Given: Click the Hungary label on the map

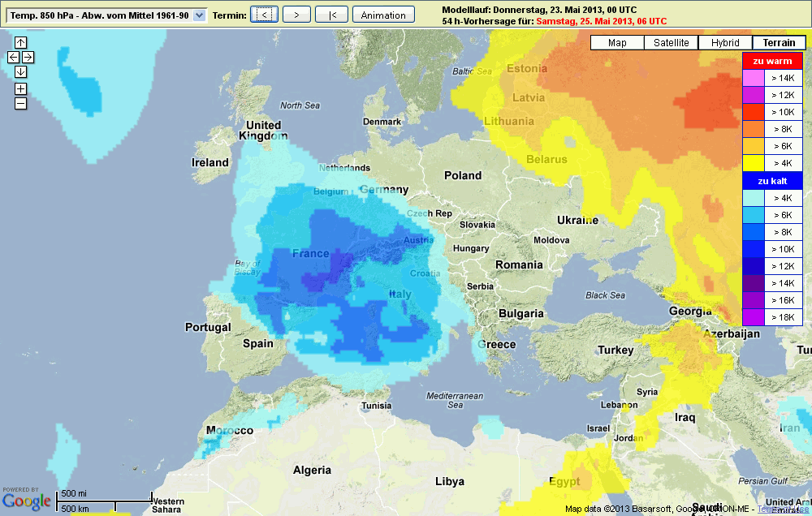Looking at the screenshot, I should click(x=471, y=248).
